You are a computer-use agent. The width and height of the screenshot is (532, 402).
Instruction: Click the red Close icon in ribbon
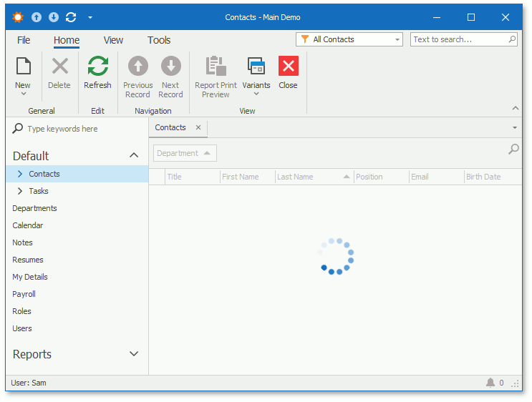pos(288,66)
